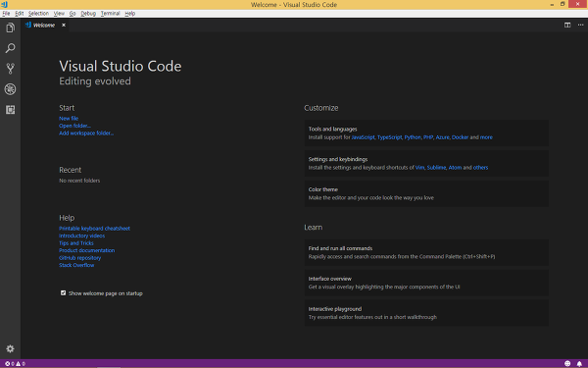The image size is (588, 368).
Task: Open the Interactive playground card
Action: click(426, 313)
